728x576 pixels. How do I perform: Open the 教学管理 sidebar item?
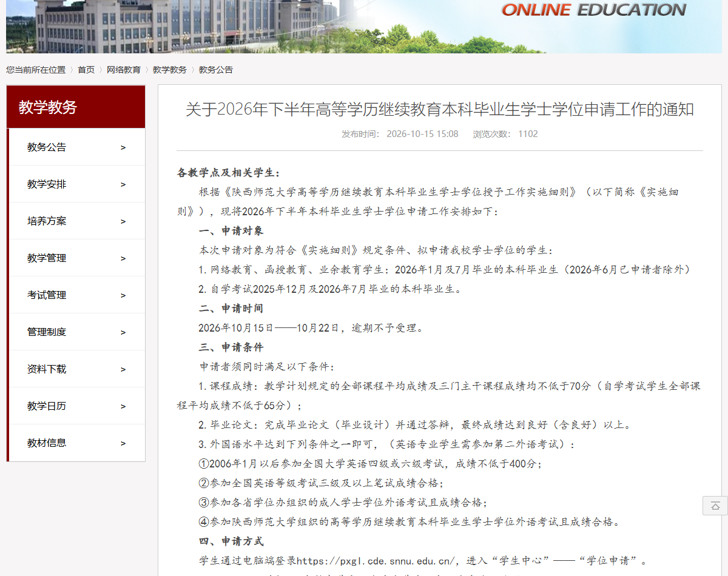click(x=77, y=258)
